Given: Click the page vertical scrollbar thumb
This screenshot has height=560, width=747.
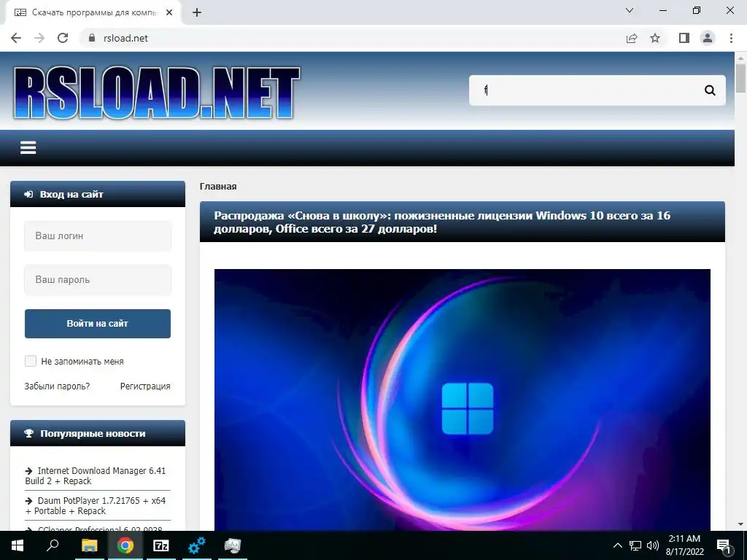Looking at the screenshot, I should pyautogui.click(x=740, y=79).
